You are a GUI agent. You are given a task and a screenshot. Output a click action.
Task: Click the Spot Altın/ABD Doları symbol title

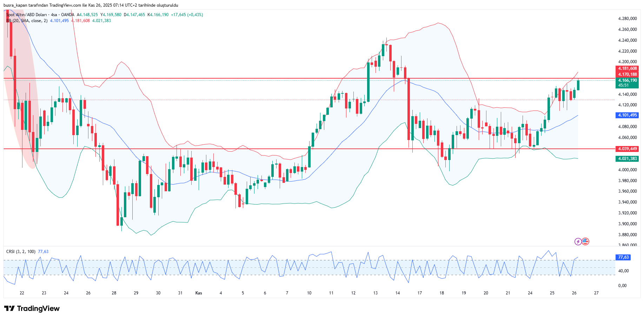(x=26, y=15)
